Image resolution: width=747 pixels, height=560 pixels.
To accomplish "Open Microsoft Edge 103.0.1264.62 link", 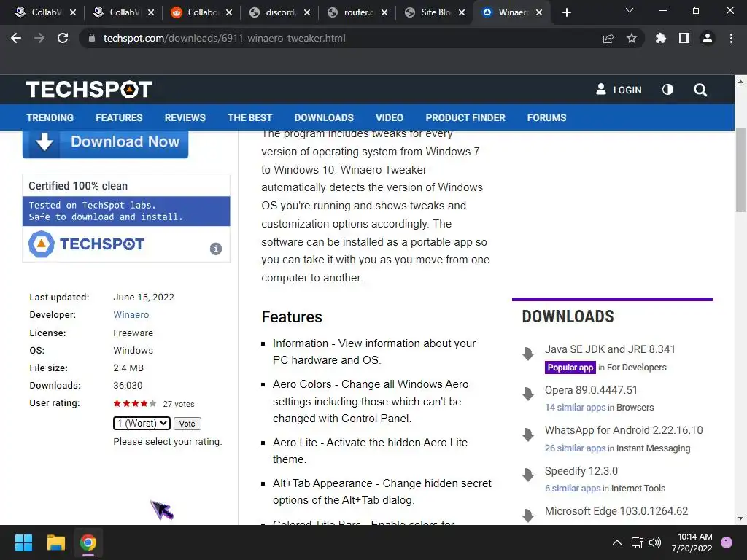I will click(616, 511).
